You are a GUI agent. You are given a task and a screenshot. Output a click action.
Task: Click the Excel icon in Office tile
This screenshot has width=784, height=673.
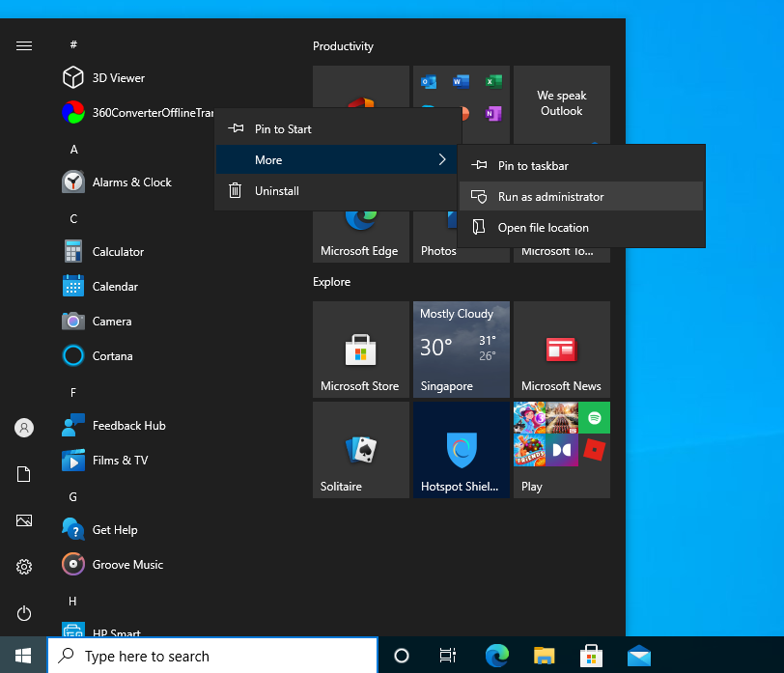click(493, 81)
